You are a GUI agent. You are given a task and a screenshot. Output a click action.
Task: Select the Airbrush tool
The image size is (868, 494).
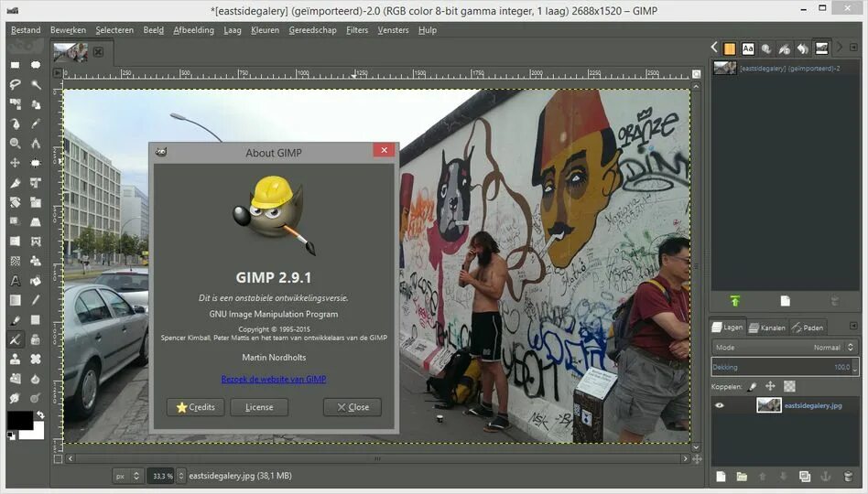tap(15, 339)
